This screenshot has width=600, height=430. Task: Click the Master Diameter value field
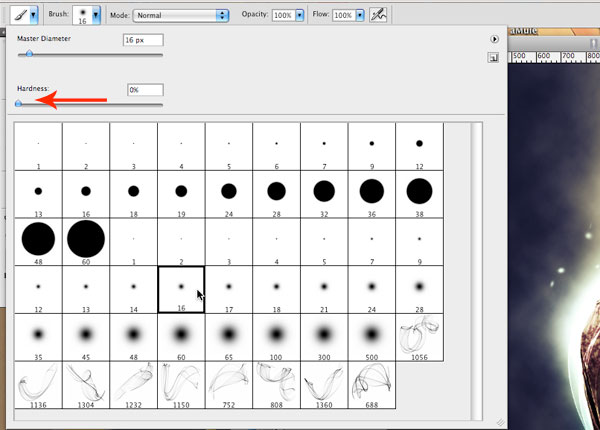pos(143,40)
